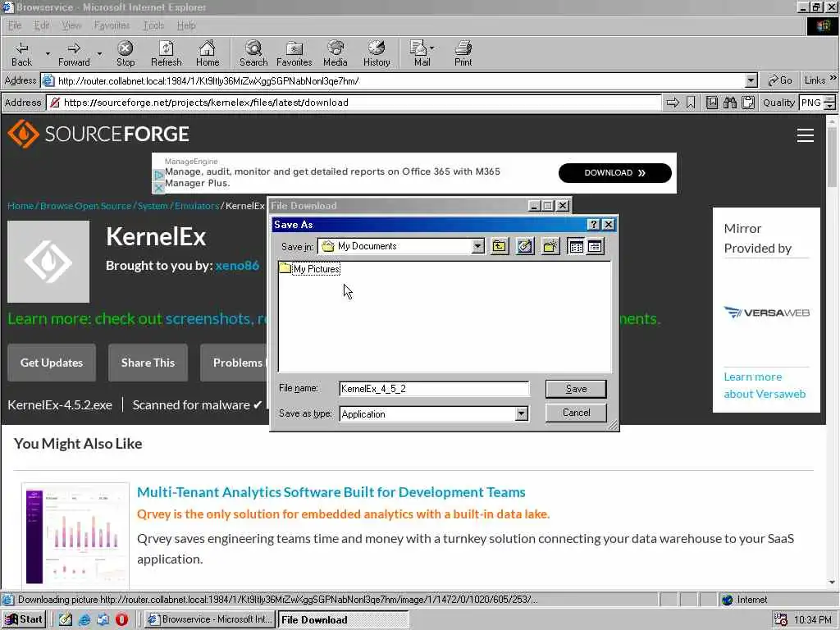Click the Share This button
The height and width of the screenshot is (630, 840).
[x=148, y=363]
